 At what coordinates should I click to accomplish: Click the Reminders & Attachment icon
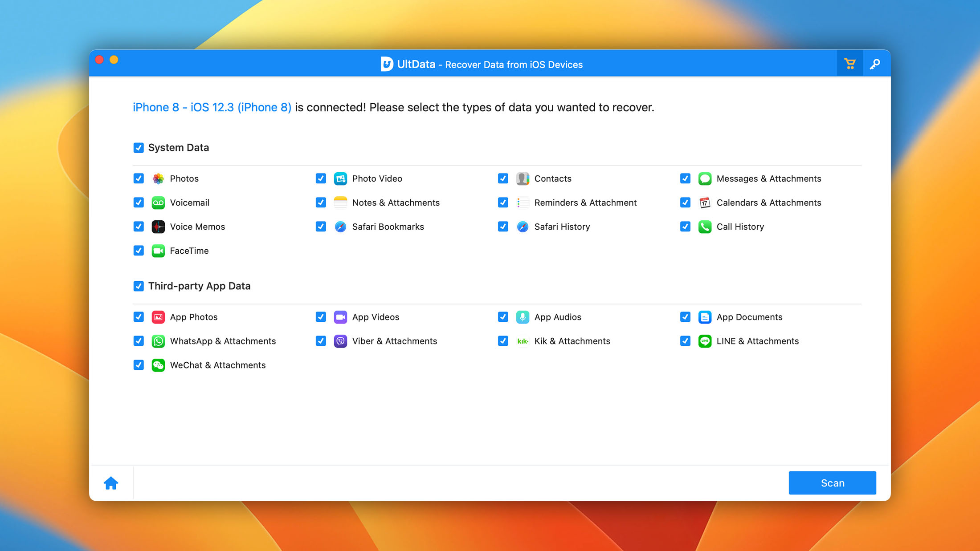coord(523,203)
